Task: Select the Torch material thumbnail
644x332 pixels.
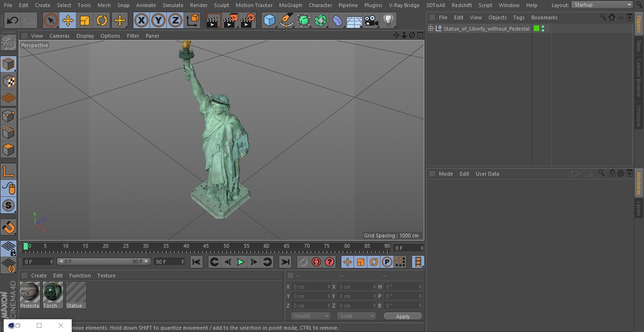Action: coord(53,295)
